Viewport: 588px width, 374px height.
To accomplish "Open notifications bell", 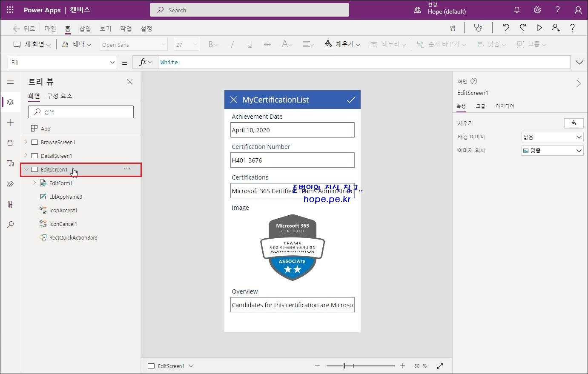I will (517, 10).
